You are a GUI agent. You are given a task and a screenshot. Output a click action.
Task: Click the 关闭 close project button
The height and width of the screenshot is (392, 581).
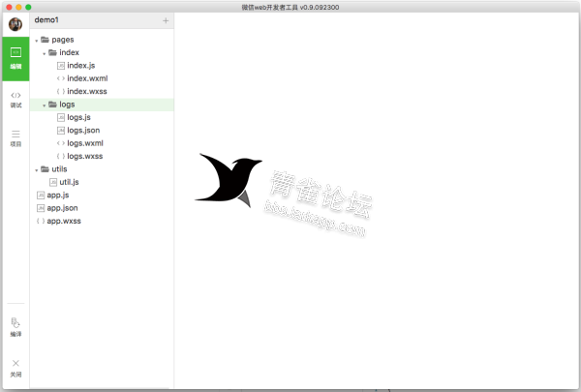(15, 369)
